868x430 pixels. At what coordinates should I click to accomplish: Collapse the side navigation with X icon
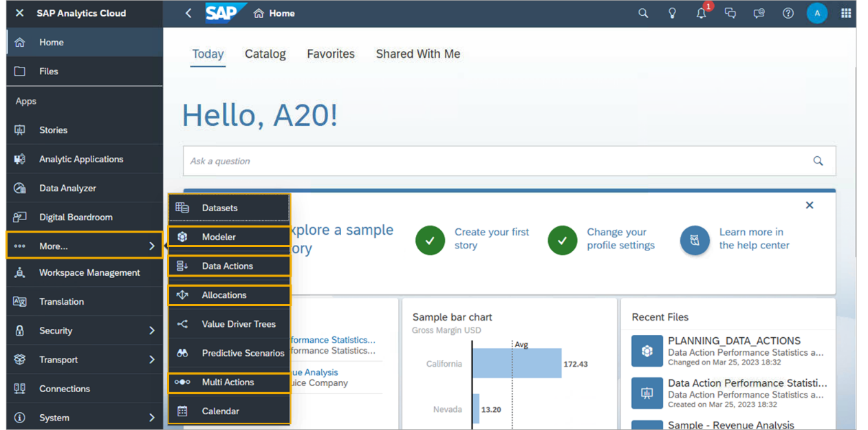[x=19, y=13]
